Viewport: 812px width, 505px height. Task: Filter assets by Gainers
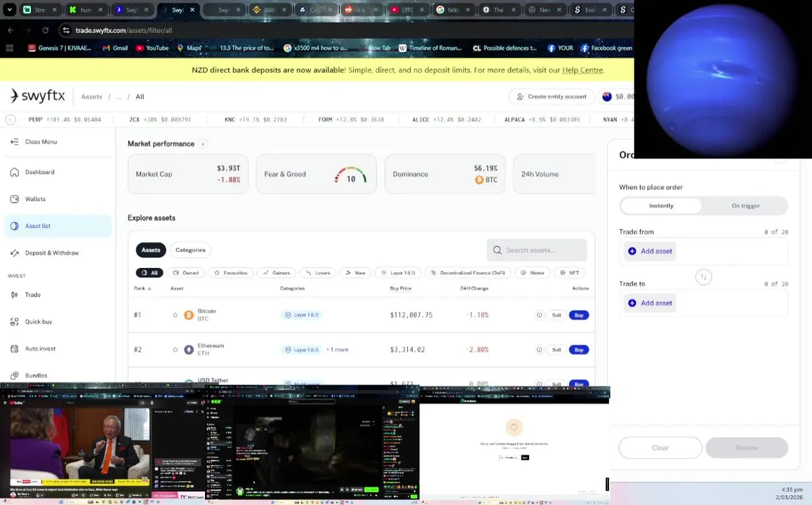277,273
